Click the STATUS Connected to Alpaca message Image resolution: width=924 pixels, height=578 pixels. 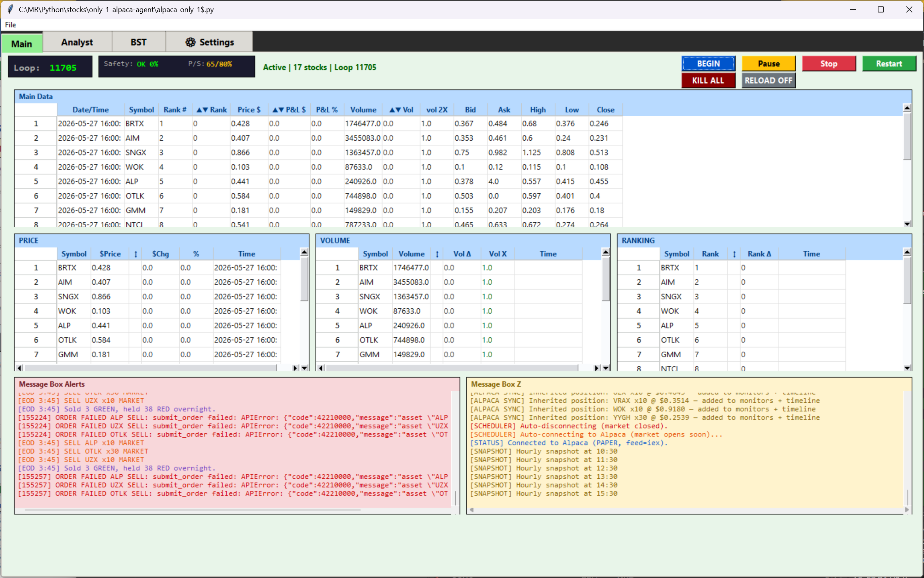tap(569, 443)
